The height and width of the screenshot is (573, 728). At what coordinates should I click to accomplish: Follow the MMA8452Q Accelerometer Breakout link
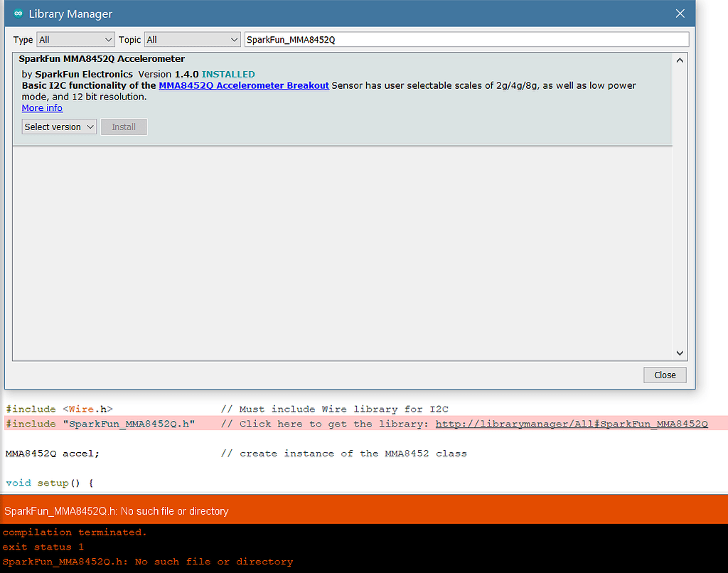tap(244, 85)
